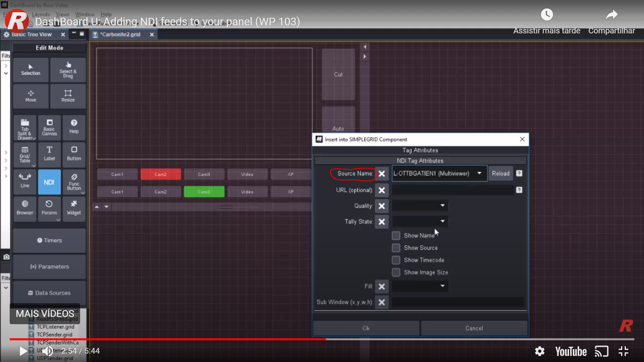
Task: Insert a Basic Canvas component
Action: point(50,128)
